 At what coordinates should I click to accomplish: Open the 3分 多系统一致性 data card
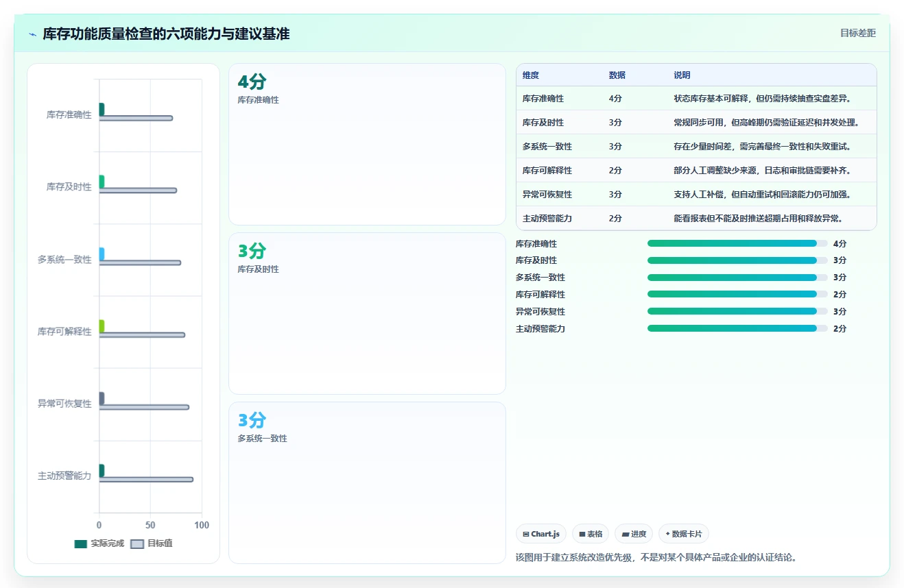click(x=367, y=482)
